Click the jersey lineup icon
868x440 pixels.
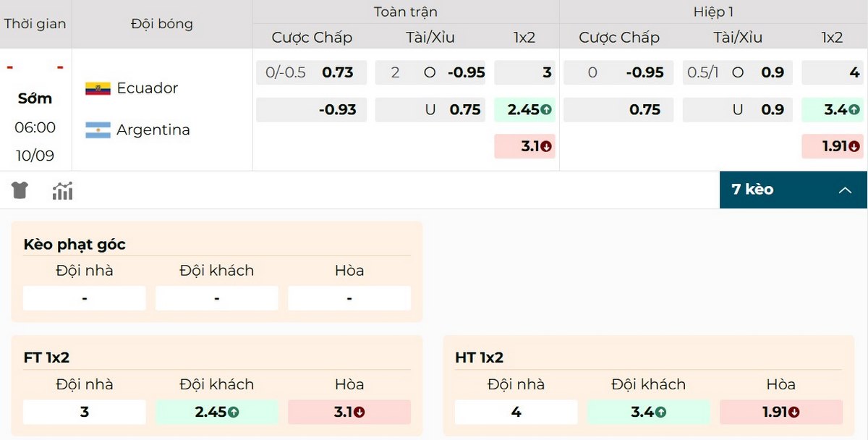click(x=20, y=190)
